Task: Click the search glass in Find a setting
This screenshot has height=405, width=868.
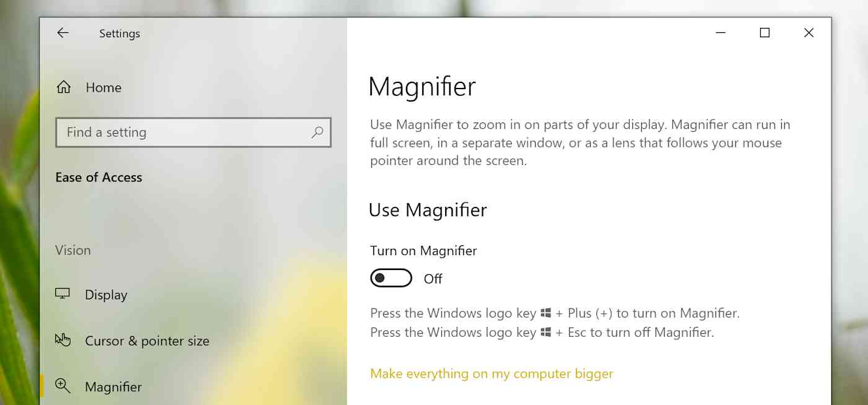Action: pos(317,132)
